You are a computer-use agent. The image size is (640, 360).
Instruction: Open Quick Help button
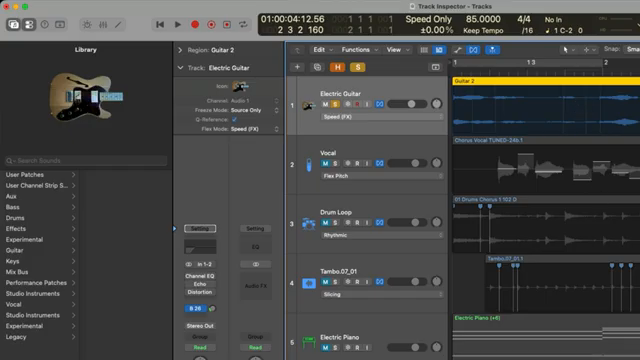pyautogui.click(x=44, y=24)
